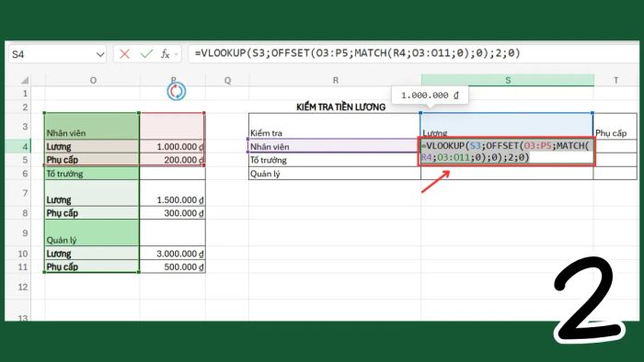Confirm the formula with the checkmark icon
This screenshot has width=644, height=362.
[x=146, y=53]
